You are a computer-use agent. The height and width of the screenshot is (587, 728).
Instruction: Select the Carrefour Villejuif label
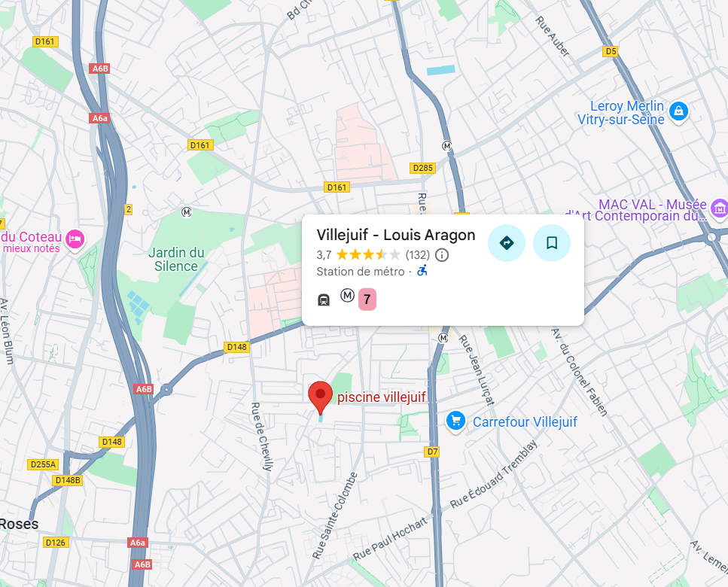[525, 421]
